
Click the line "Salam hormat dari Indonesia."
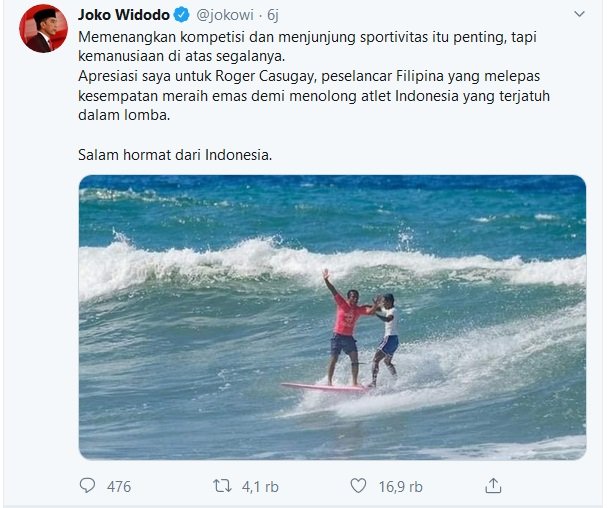coord(175,155)
